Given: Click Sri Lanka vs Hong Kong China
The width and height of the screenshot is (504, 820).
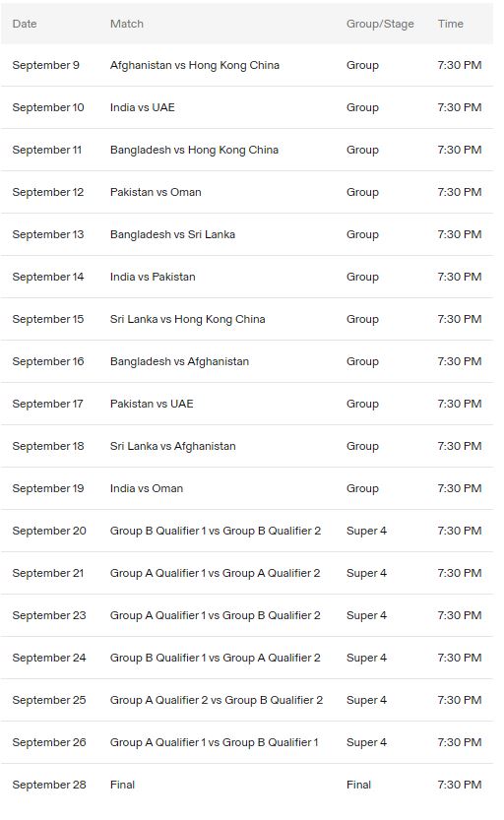Looking at the screenshot, I should [x=187, y=319].
